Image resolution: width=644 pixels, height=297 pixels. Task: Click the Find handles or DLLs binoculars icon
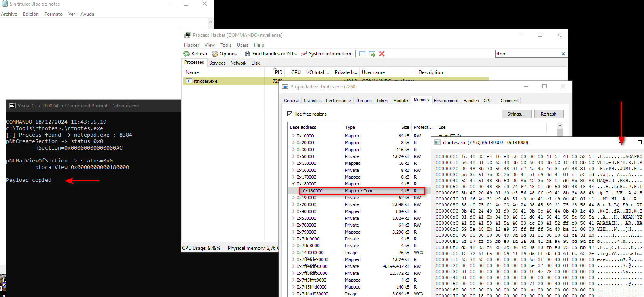click(x=248, y=54)
